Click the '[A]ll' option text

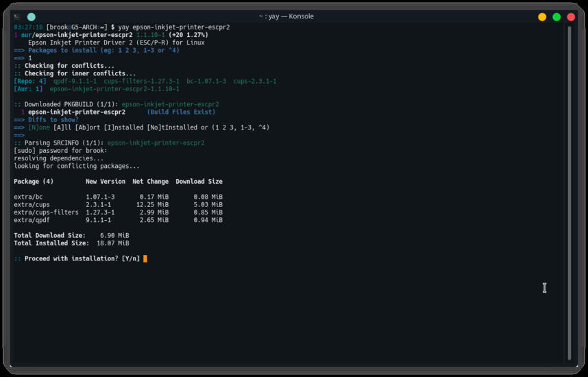[62, 127]
